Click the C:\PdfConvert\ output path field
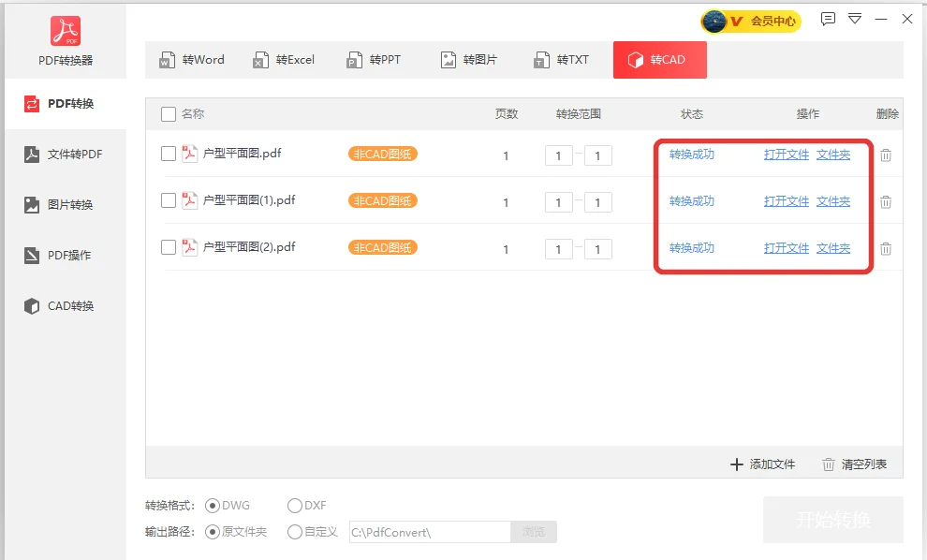 tap(430, 532)
